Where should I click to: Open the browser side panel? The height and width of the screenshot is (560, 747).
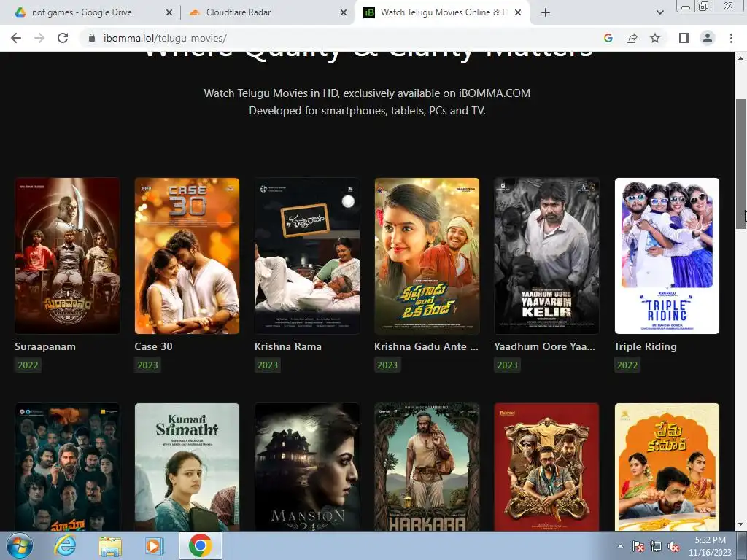click(x=684, y=38)
